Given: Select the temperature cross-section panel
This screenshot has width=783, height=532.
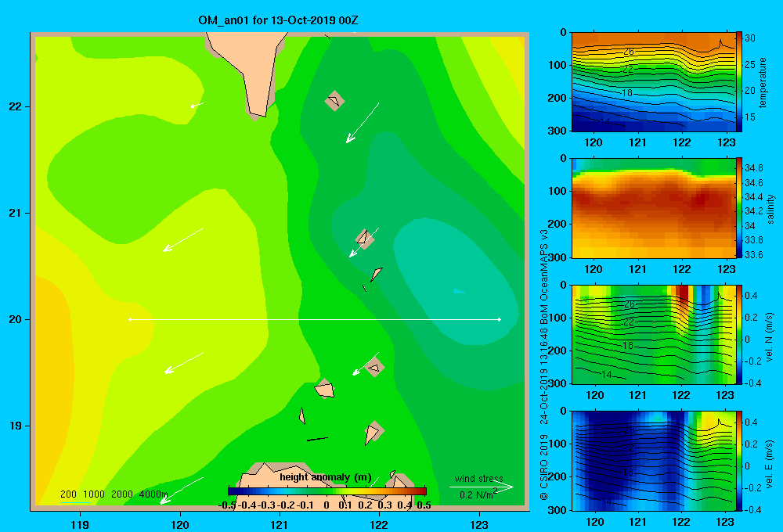Looking at the screenshot, I should tap(653, 82).
